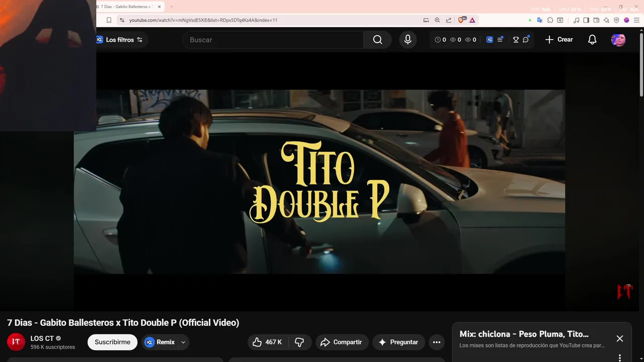
Task: Click the Preguntar ask button
Action: 398,342
